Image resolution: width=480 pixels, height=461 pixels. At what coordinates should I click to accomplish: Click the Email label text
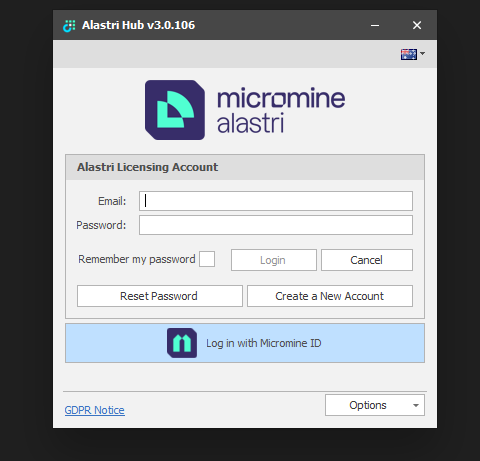point(112,201)
